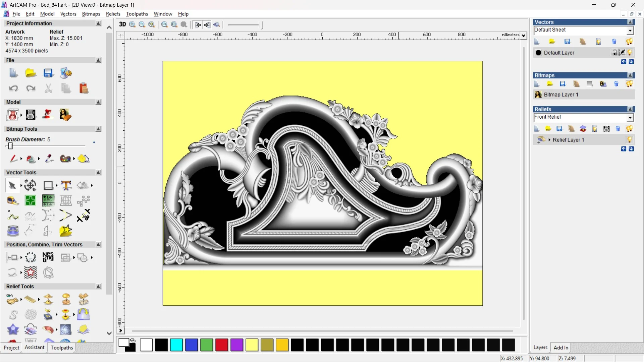The width and height of the screenshot is (644, 362).
Task: Collapse the Bitmap Tools section
Action: point(98,129)
